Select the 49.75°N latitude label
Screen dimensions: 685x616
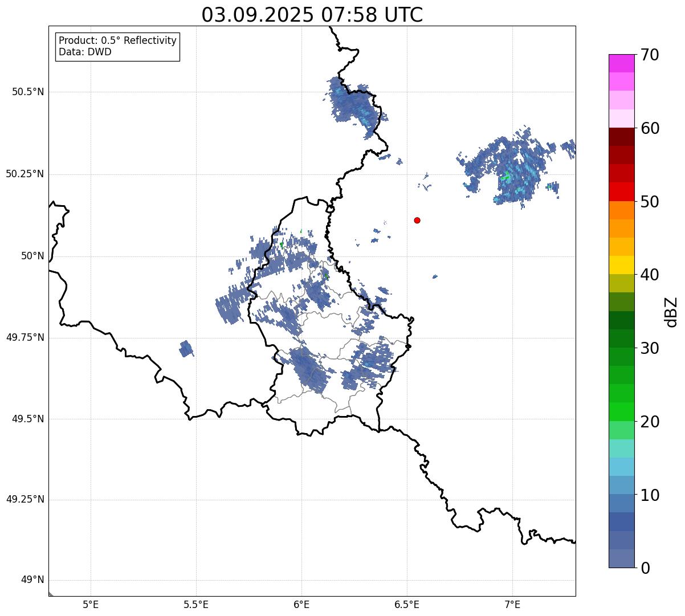tap(25, 337)
